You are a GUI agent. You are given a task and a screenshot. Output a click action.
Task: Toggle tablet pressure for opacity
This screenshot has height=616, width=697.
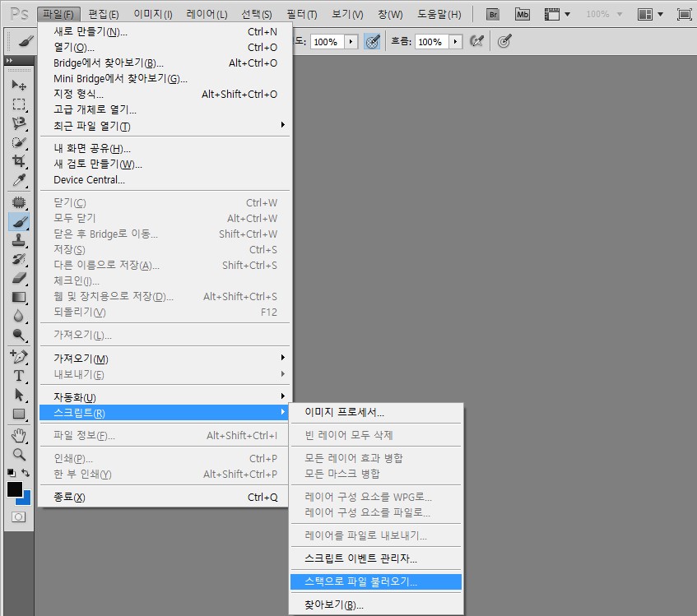coord(373,42)
